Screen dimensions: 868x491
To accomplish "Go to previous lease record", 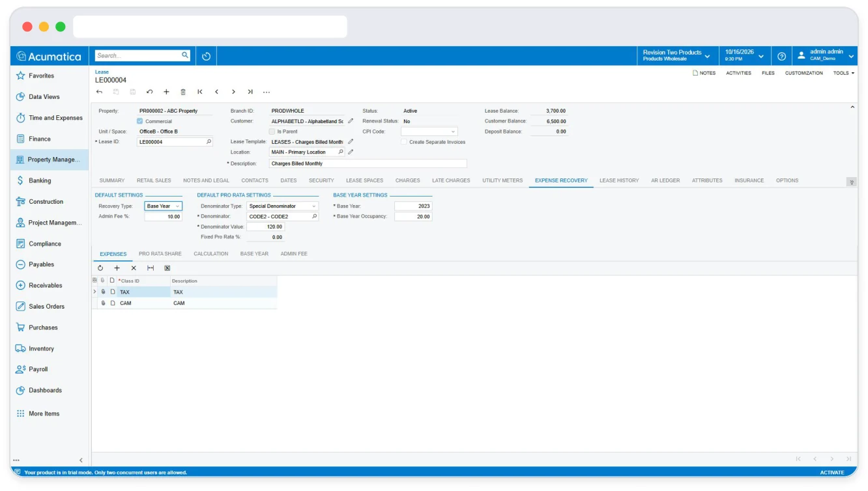I will click(x=216, y=92).
